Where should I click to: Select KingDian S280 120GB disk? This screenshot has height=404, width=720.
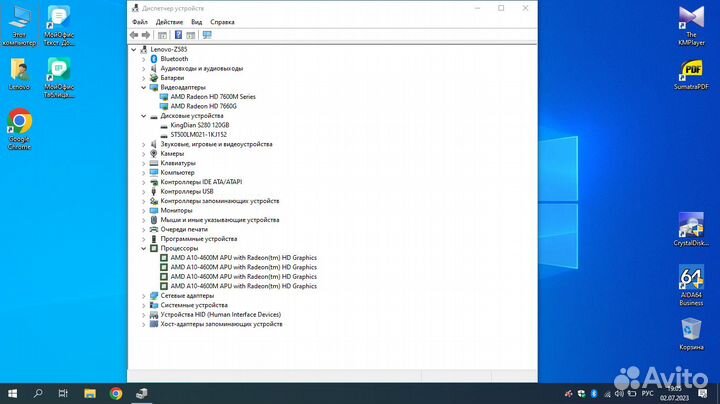(200, 125)
